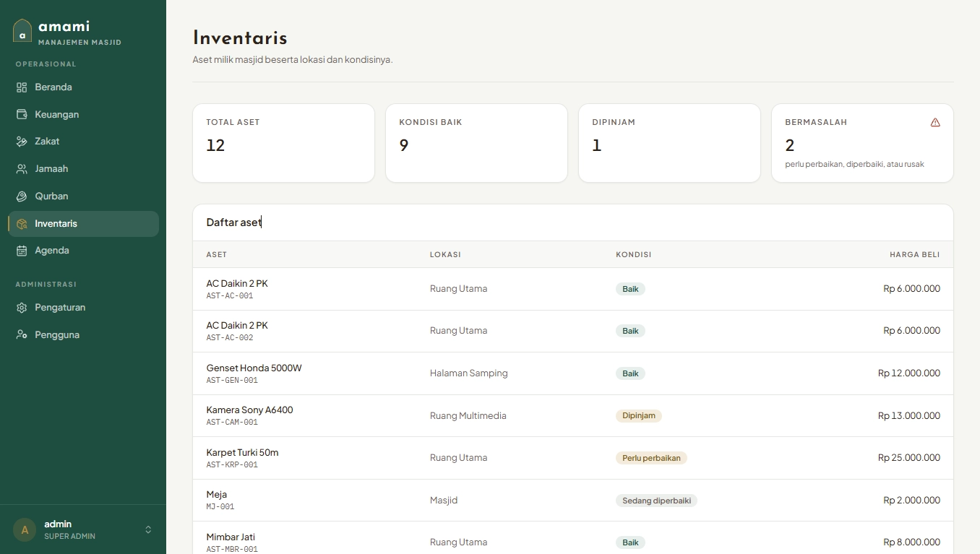
Task: Click the Bermasalah warning triangle icon
Action: pyautogui.click(x=935, y=122)
